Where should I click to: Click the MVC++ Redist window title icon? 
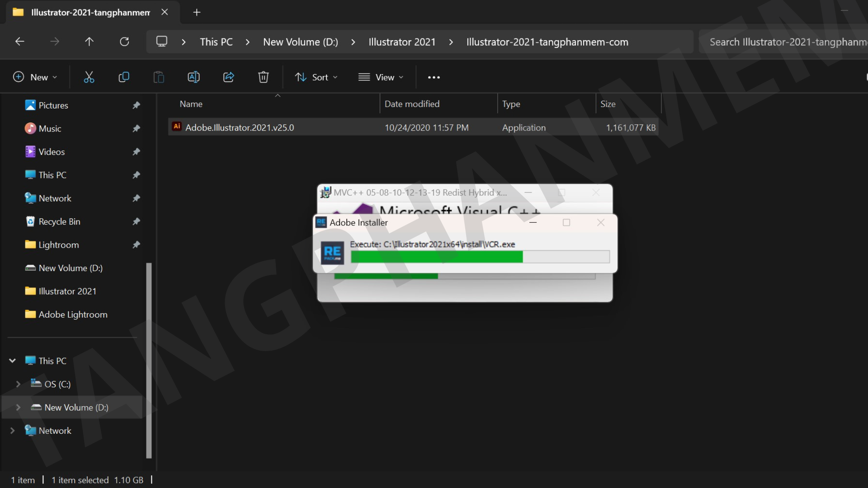pyautogui.click(x=325, y=192)
